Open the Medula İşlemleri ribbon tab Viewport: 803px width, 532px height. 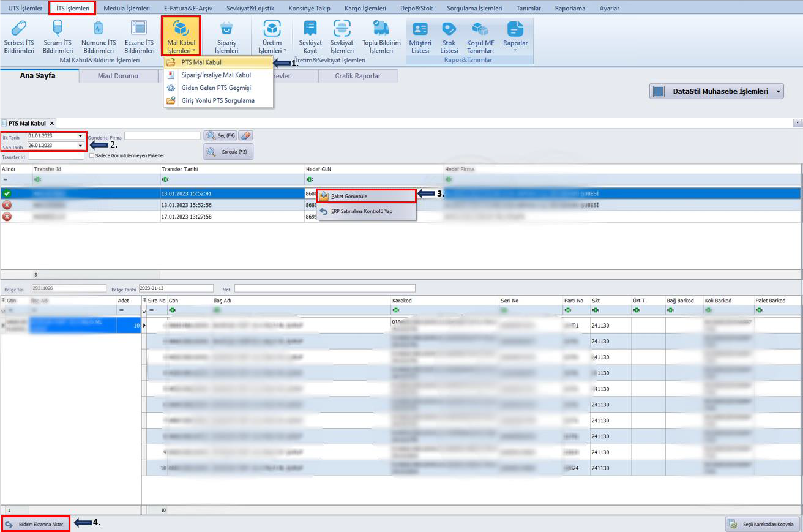point(126,9)
